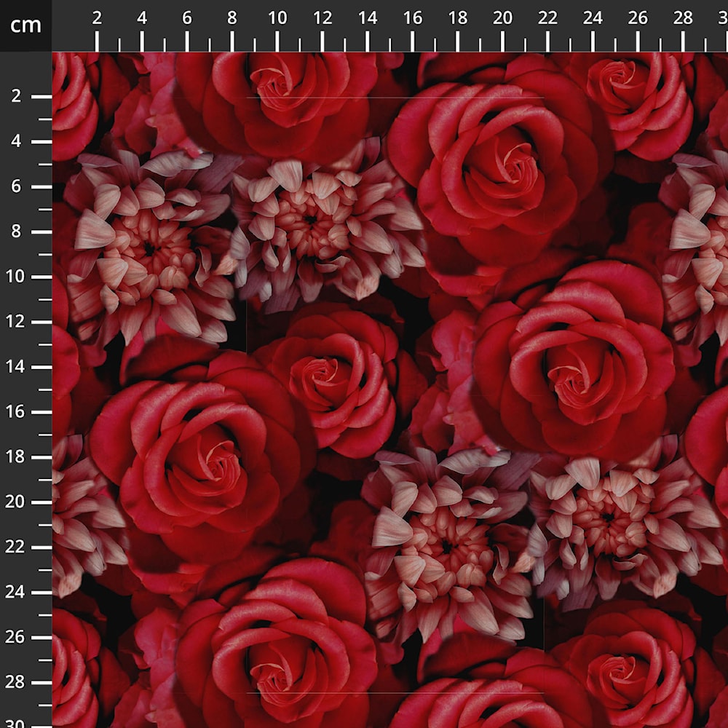The width and height of the screenshot is (728, 728).
Task: Click the 8 mark on the vertical ruler
Action: [17, 232]
